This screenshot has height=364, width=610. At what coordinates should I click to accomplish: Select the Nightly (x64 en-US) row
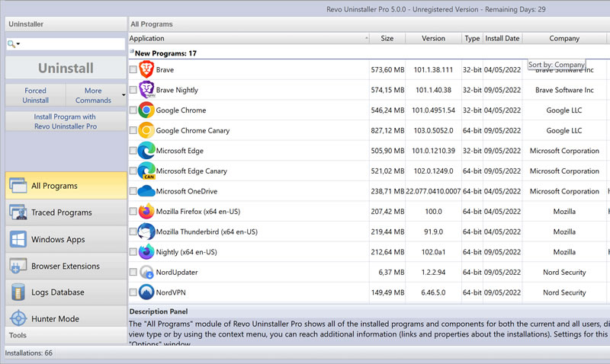(x=369, y=252)
